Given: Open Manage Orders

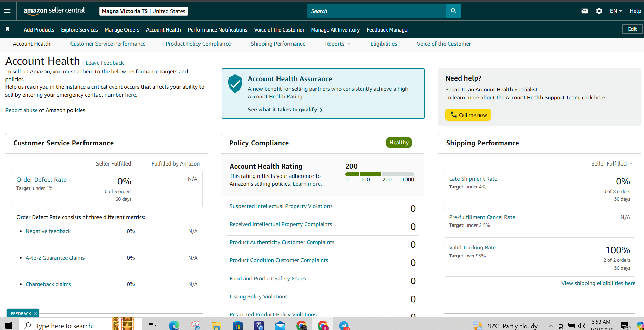Looking at the screenshot, I should pos(122,30).
